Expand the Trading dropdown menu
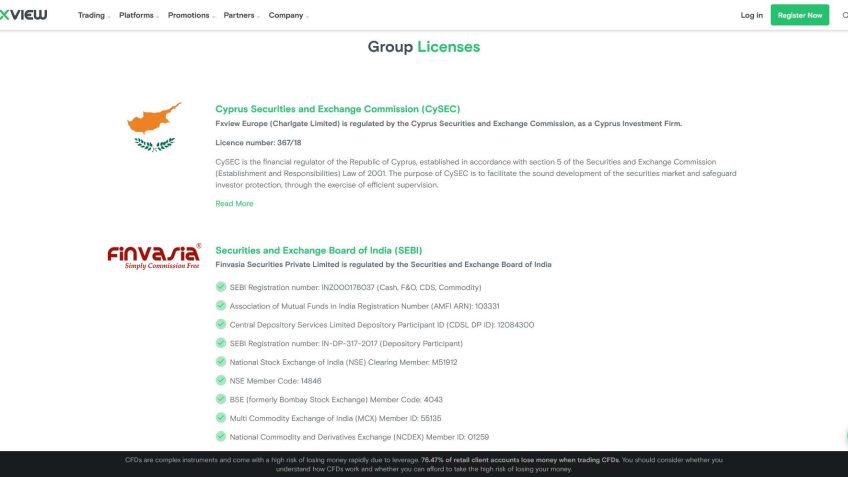The height and width of the screenshot is (477, 848). click(x=93, y=15)
